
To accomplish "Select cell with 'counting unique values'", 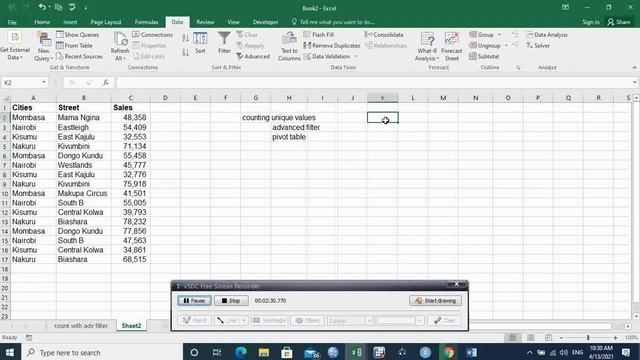I will coord(256,118).
